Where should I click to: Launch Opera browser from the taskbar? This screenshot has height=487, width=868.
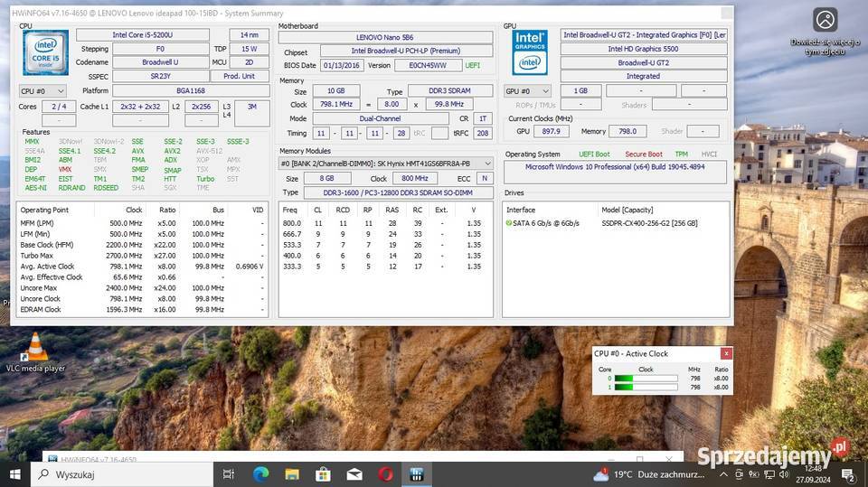click(386, 474)
